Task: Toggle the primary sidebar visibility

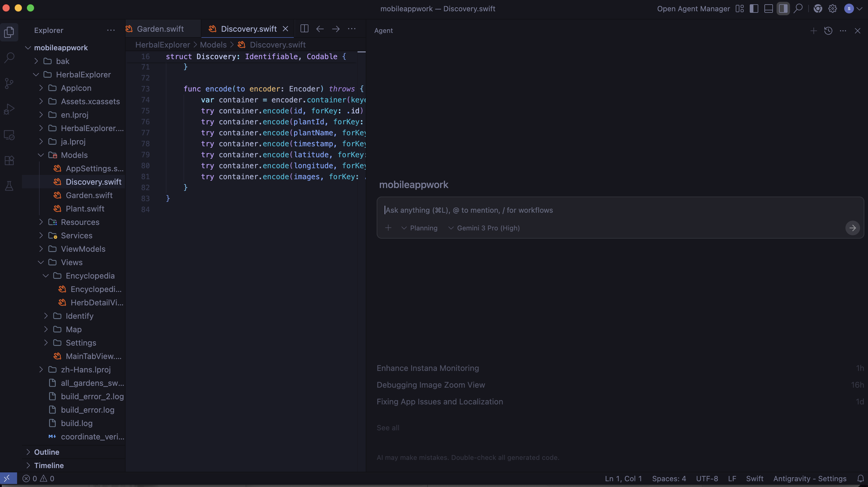Action: (x=754, y=9)
